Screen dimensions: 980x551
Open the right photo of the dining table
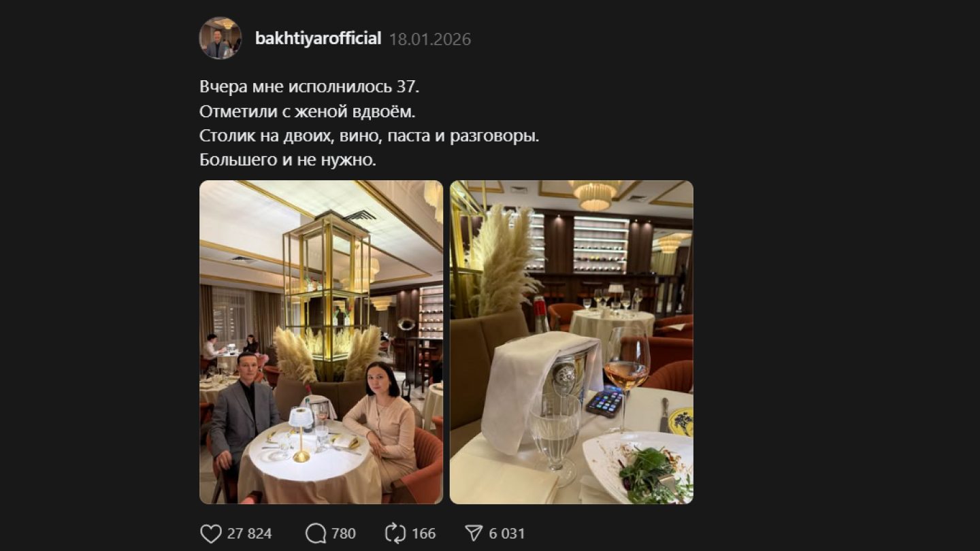[x=572, y=342]
